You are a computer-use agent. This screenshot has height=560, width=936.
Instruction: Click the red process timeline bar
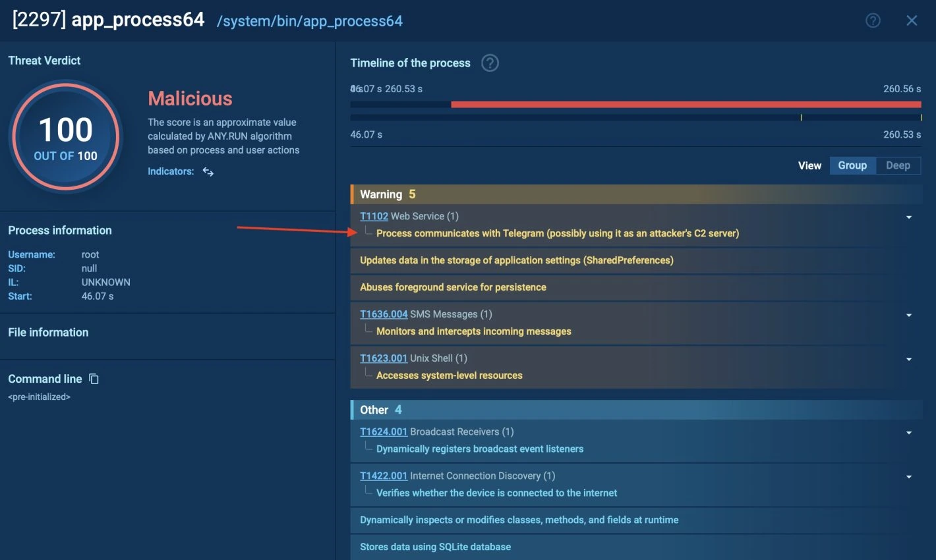686,104
